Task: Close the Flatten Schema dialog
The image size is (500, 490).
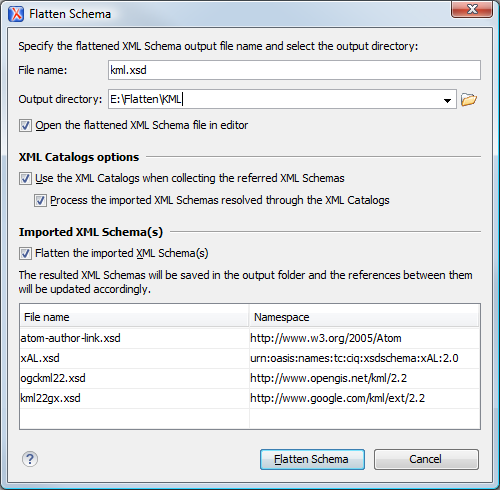Action: click(x=472, y=9)
